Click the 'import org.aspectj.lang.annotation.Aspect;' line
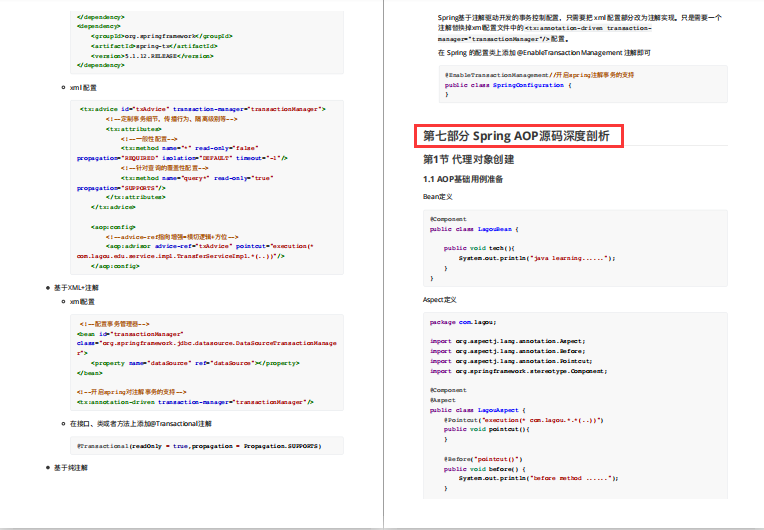Viewport: 764px width, 530px height. click(508, 341)
